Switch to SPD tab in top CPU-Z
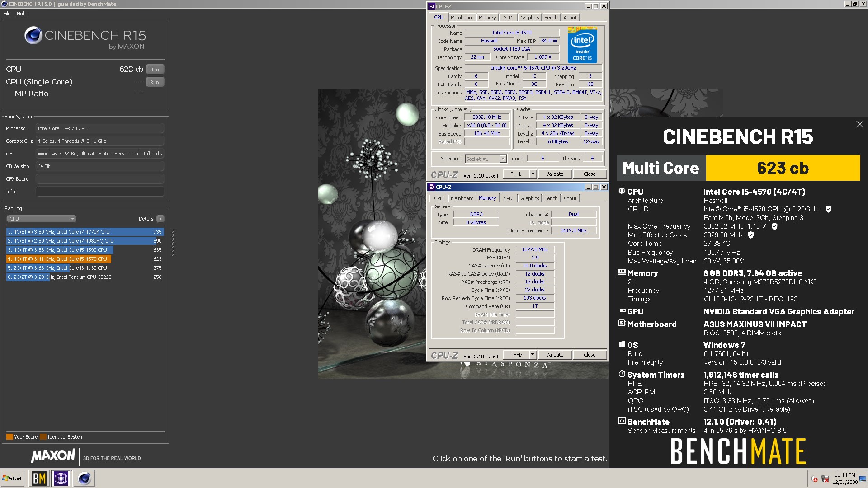The width and height of the screenshot is (868, 488). (x=508, y=18)
